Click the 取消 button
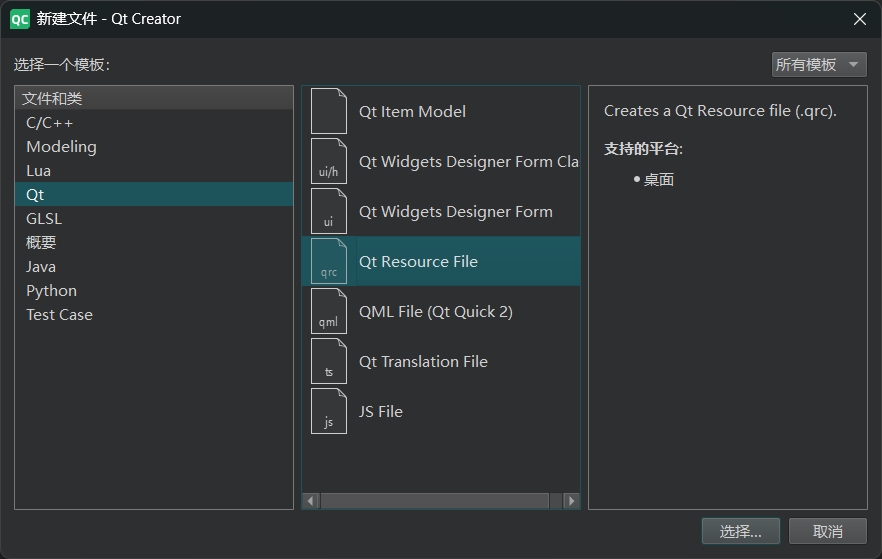 tap(828, 531)
